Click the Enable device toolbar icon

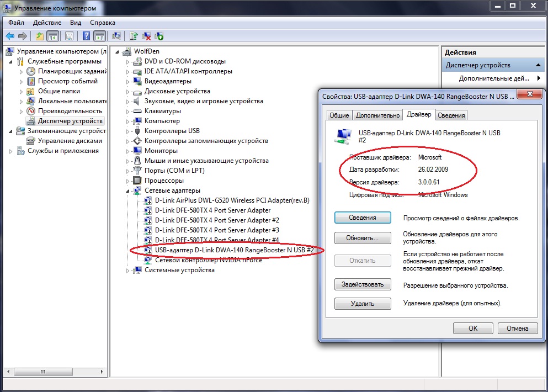click(x=159, y=36)
